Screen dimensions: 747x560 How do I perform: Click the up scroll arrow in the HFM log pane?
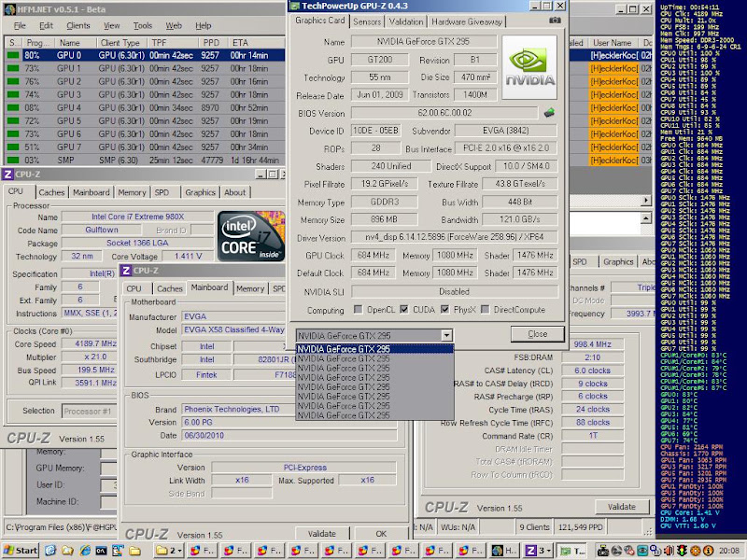coord(646,218)
